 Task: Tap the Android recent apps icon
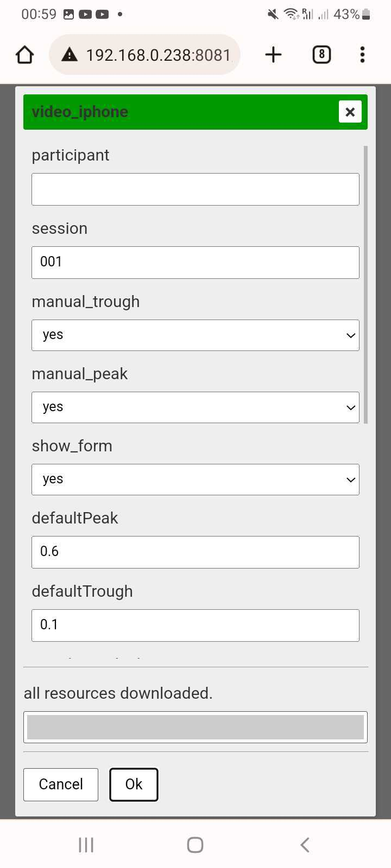coord(86,845)
